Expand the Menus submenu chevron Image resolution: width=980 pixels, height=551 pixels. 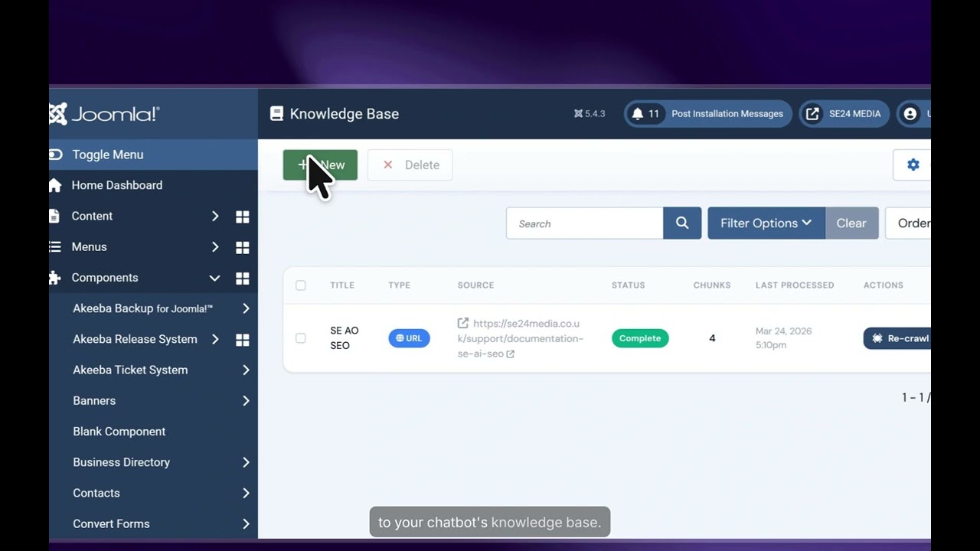pyautogui.click(x=215, y=247)
